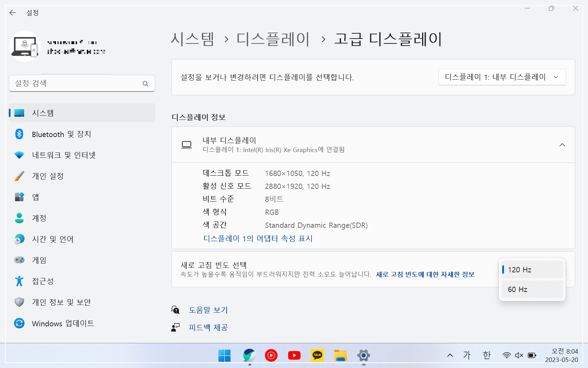Launch the Whale browser from taskbar
The height and width of the screenshot is (368, 588).
point(250,355)
